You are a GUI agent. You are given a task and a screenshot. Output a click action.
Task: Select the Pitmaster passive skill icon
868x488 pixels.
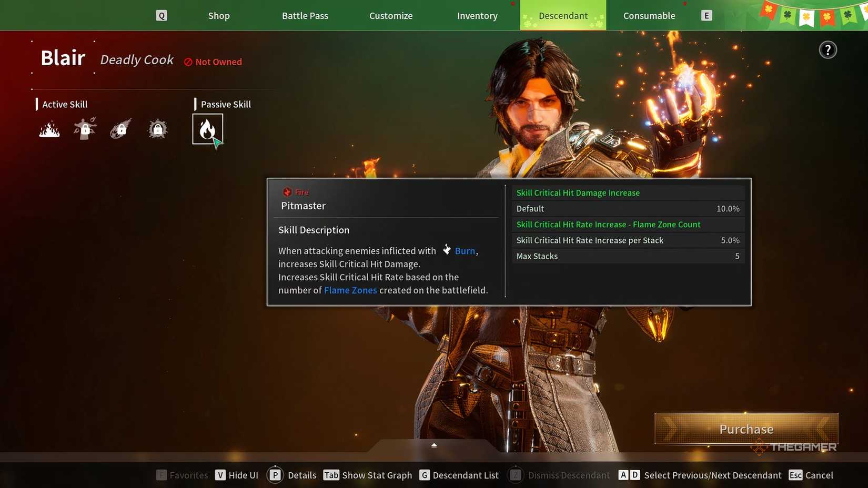(x=207, y=129)
